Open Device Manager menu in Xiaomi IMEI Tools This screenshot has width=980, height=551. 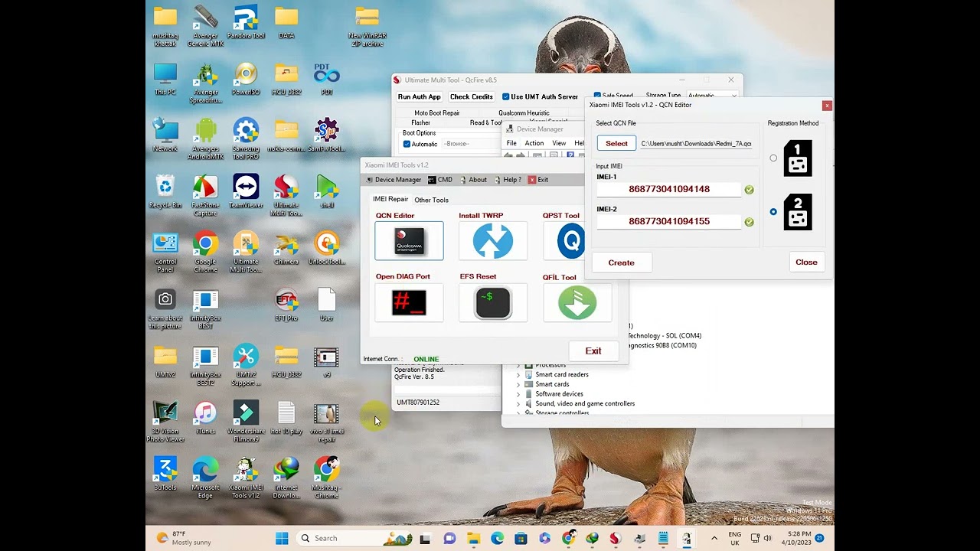point(394,180)
